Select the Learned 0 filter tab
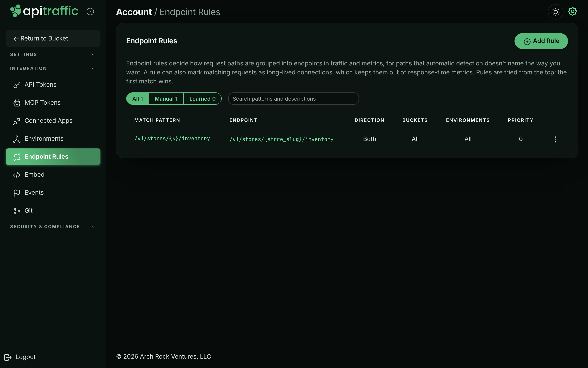The height and width of the screenshot is (368, 588). 202,99
